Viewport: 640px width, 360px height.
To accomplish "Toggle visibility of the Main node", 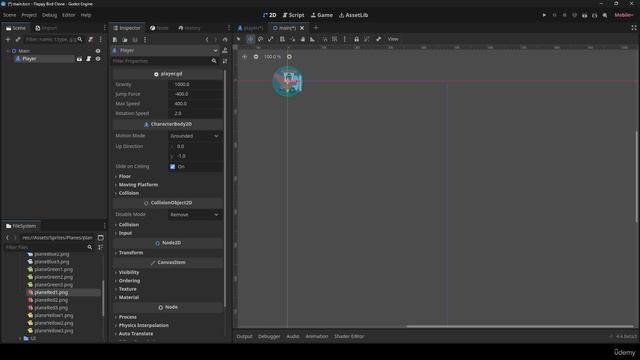I will pyautogui.click(x=98, y=51).
